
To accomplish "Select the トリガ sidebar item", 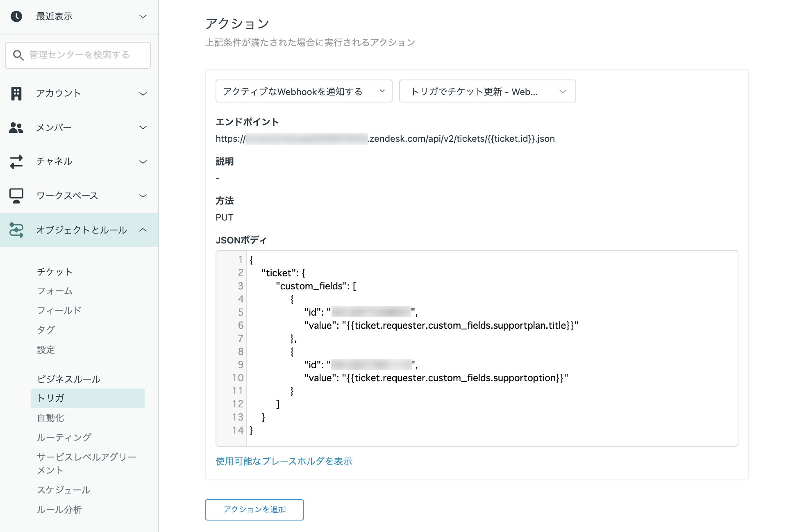I will (88, 398).
